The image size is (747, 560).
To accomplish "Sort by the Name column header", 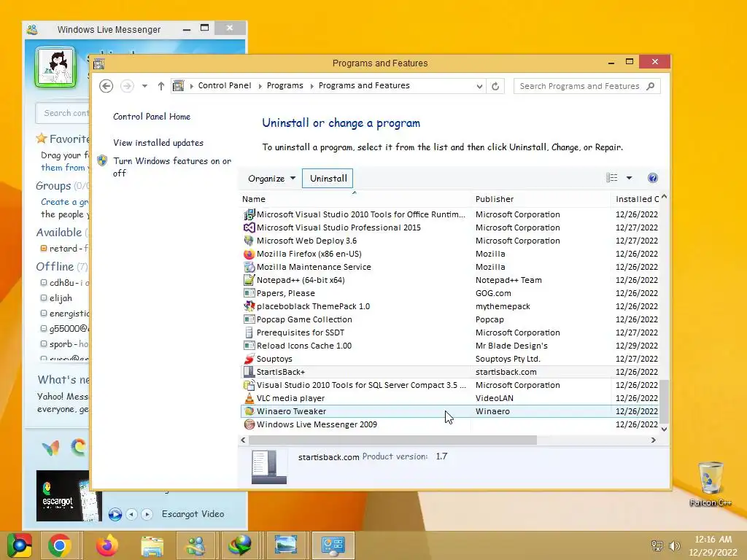I will point(355,199).
